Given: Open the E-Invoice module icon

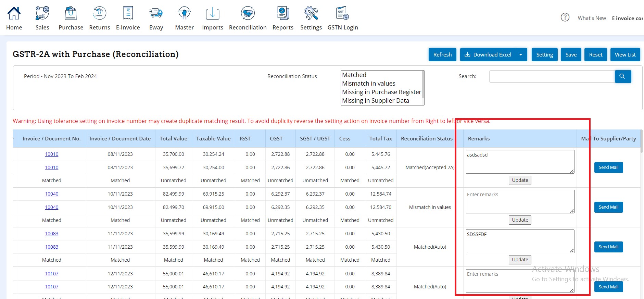Looking at the screenshot, I should [128, 13].
